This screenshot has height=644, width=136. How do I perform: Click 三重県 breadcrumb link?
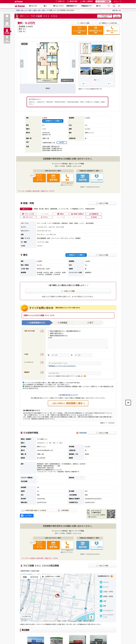click(x=35, y=10)
